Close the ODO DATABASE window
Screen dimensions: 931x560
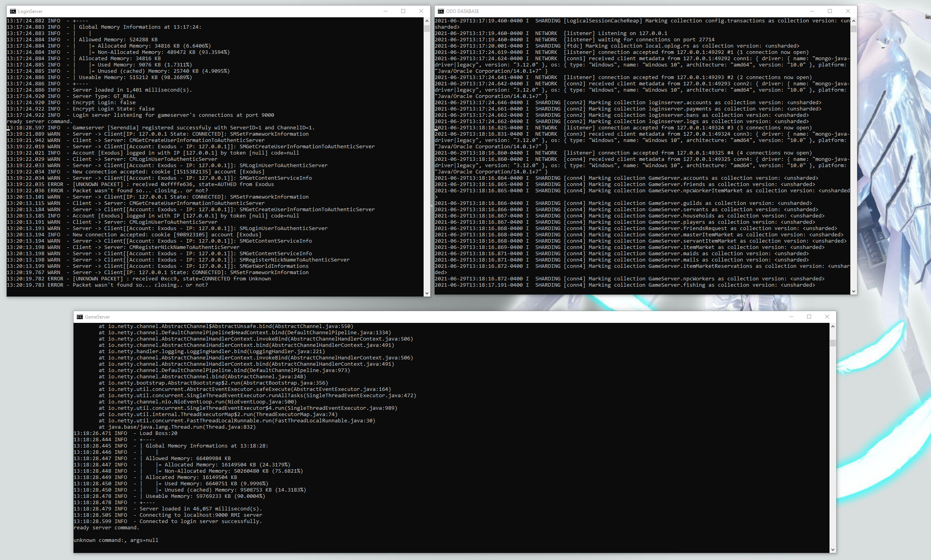(848, 11)
